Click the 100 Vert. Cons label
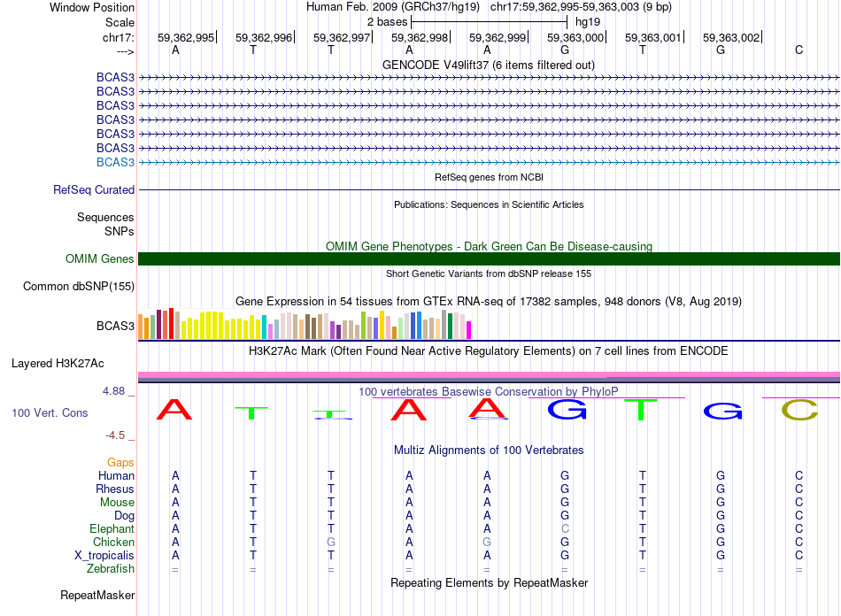841x616 pixels. click(x=50, y=412)
